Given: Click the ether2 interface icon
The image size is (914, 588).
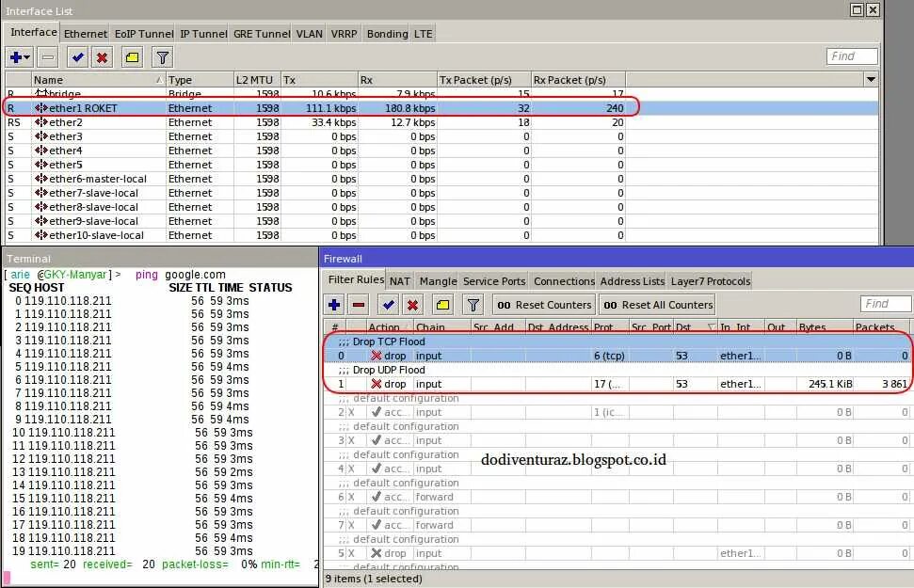Looking at the screenshot, I should click(x=40, y=121).
